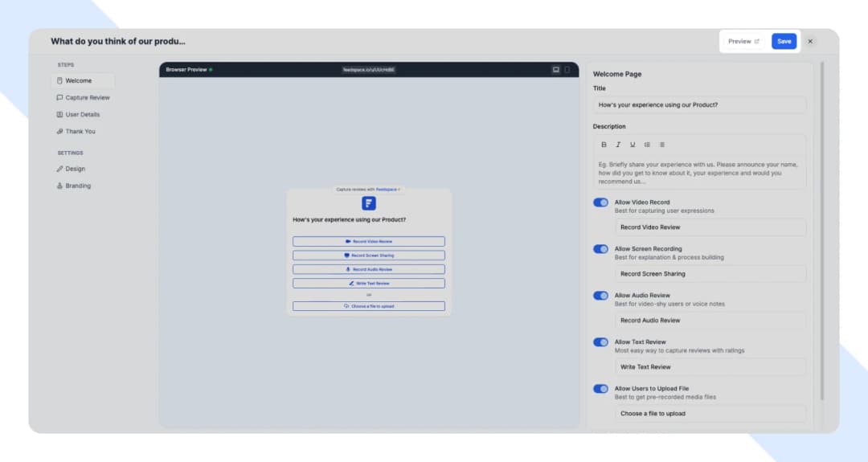Close the form editor dialog
Screen dimensions: 868x462
pos(810,42)
